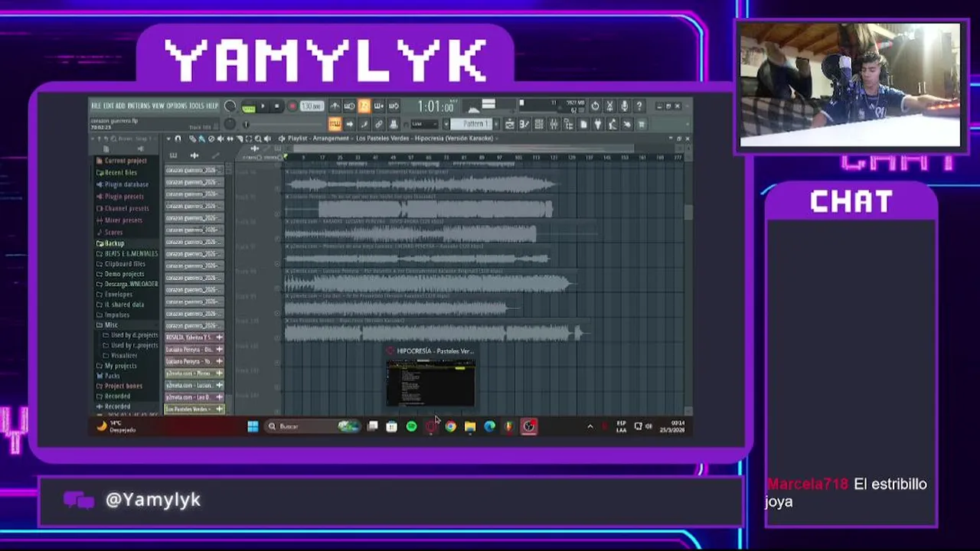Click the transport Play button

pos(263,106)
